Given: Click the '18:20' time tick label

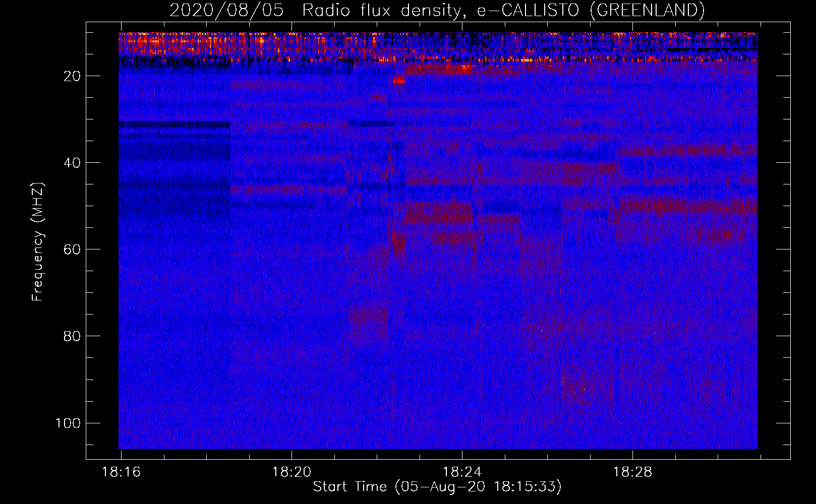Looking at the screenshot, I should click(292, 472).
